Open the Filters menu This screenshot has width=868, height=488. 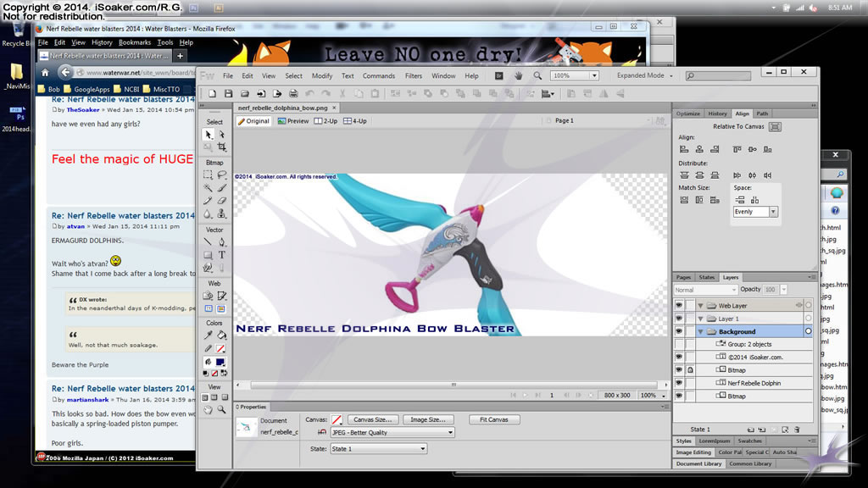(413, 75)
